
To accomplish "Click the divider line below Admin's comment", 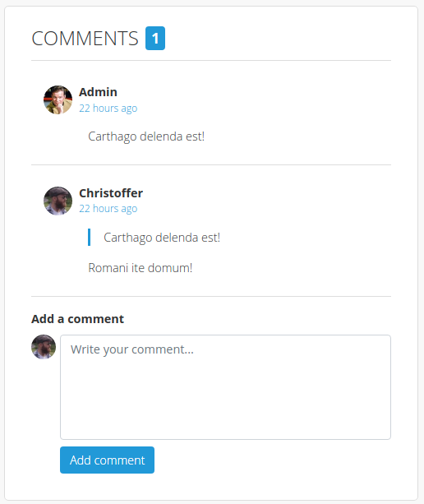I will 211,165.
